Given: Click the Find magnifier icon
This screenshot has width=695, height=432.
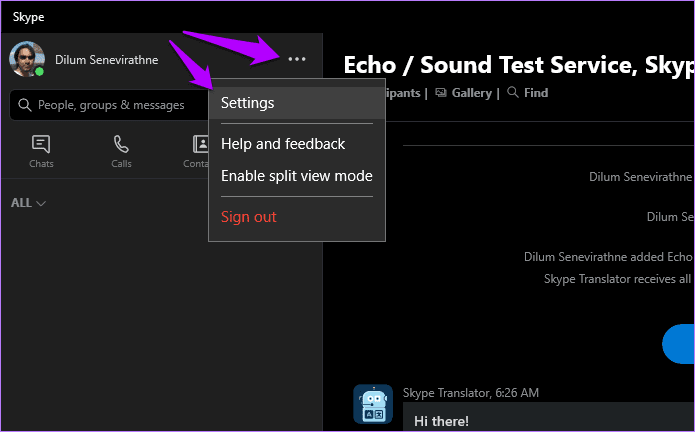Looking at the screenshot, I should (x=512, y=92).
